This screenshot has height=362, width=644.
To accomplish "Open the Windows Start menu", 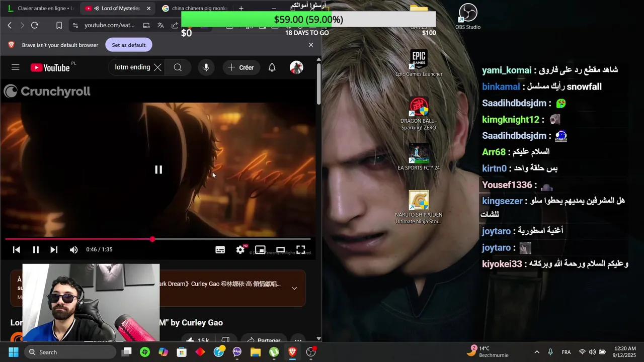I will pos(13,352).
